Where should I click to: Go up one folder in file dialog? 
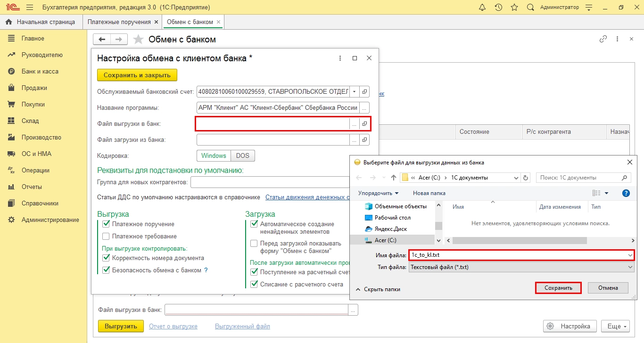tap(394, 178)
